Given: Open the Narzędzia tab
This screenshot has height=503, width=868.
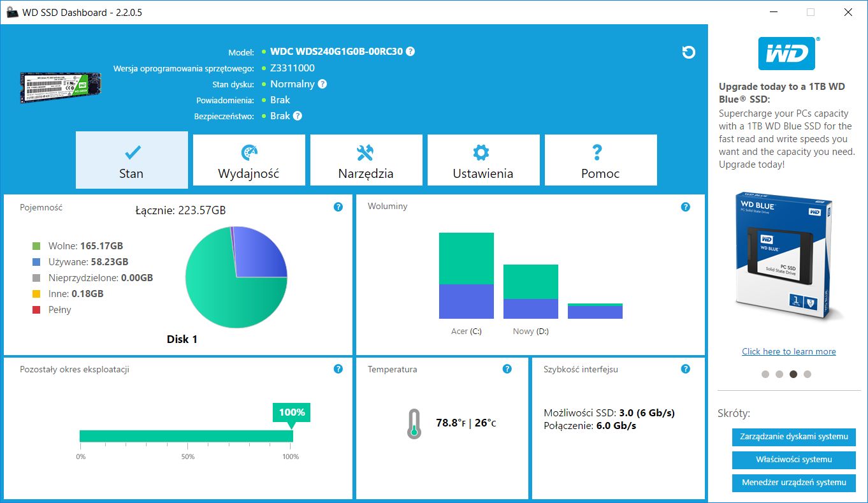Looking at the screenshot, I should (x=366, y=160).
